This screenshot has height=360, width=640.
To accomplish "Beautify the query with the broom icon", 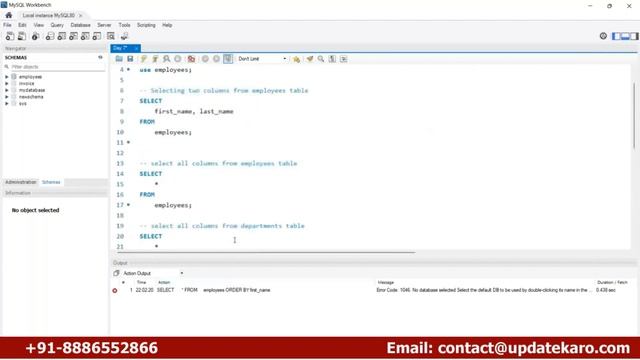I will click(310, 59).
